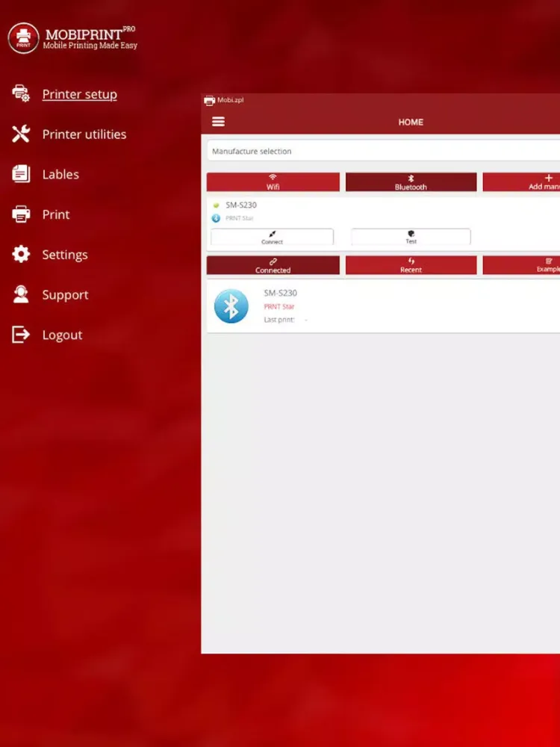This screenshot has height=747, width=560.
Task: Click the Connect button for SM-S230
Action: pos(272,237)
